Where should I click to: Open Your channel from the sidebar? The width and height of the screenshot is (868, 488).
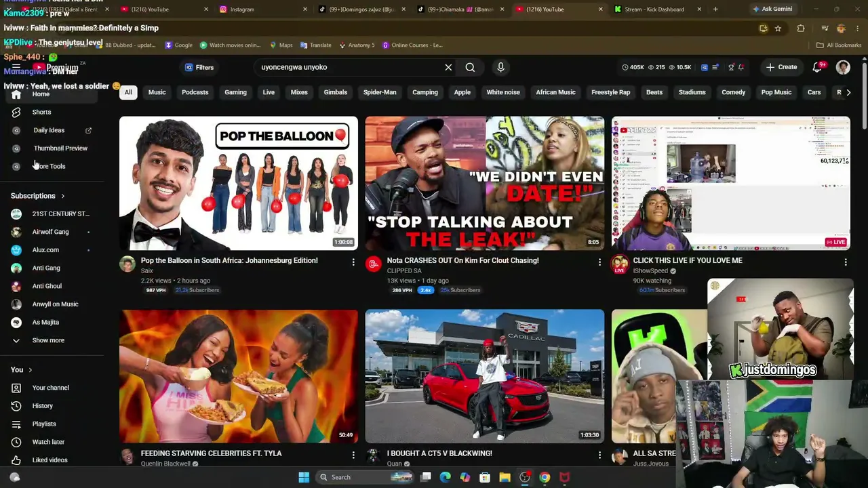point(52,388)
